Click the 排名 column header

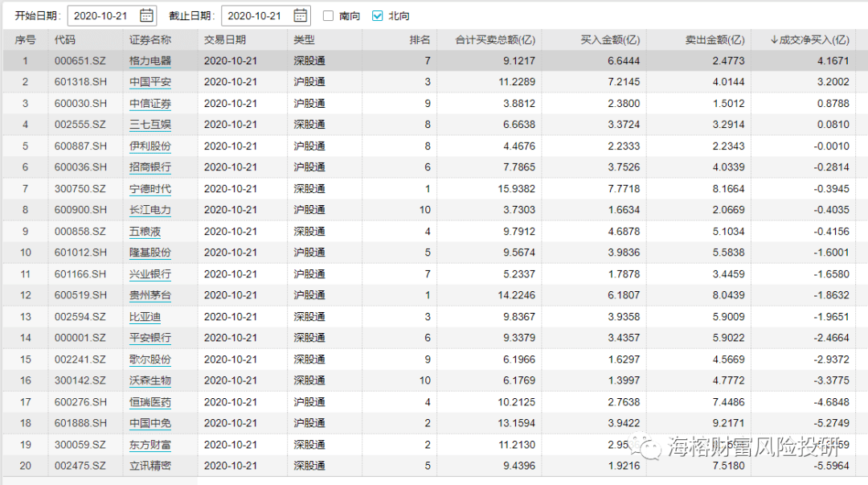click(420, 39)
